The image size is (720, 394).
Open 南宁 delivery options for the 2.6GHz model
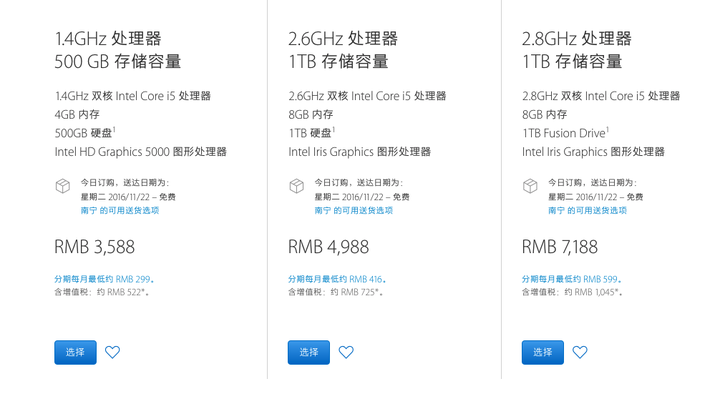354,210
